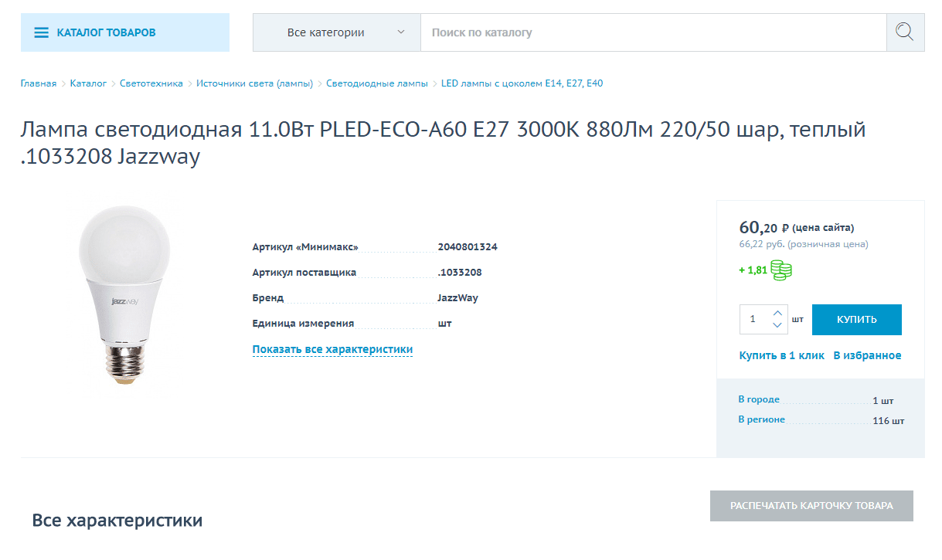Decrease quantity with down arrow
The image size is (942, 560).
pos(777,326)
